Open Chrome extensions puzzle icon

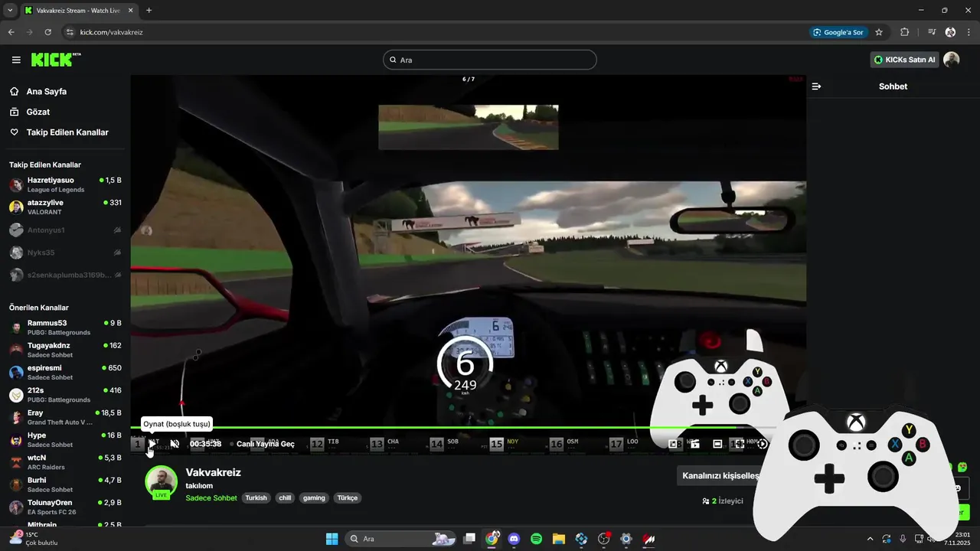(905, 32)
